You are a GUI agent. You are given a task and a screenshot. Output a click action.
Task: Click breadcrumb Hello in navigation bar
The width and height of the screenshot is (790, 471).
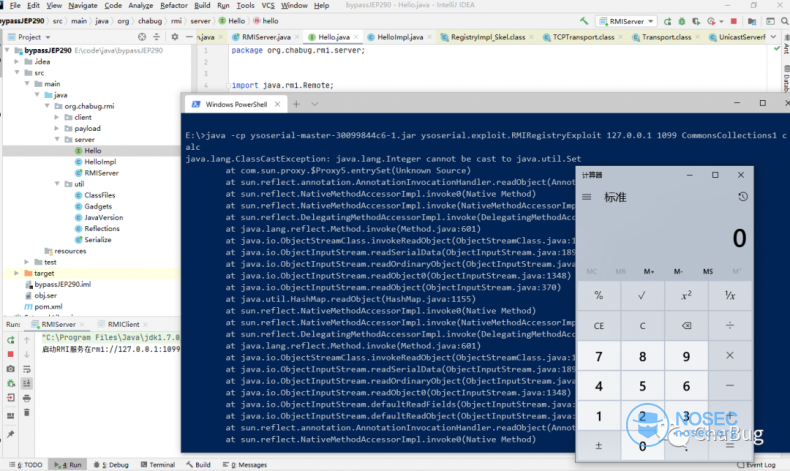(232, 21)
